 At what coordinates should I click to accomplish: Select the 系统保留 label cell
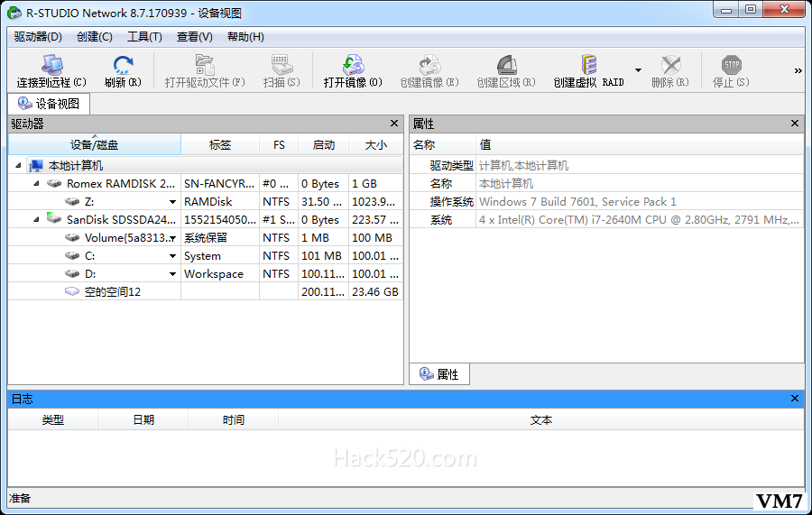(x=220, y=237)
